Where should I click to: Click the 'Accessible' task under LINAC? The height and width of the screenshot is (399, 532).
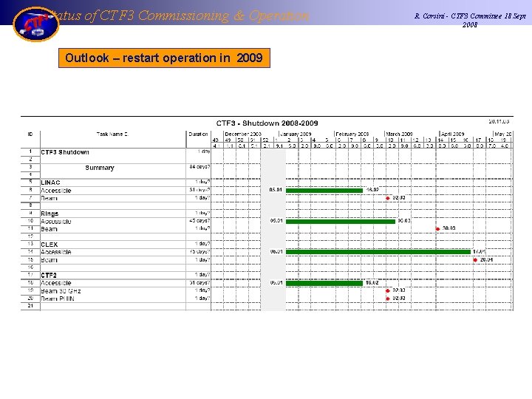tap(56, 191)
